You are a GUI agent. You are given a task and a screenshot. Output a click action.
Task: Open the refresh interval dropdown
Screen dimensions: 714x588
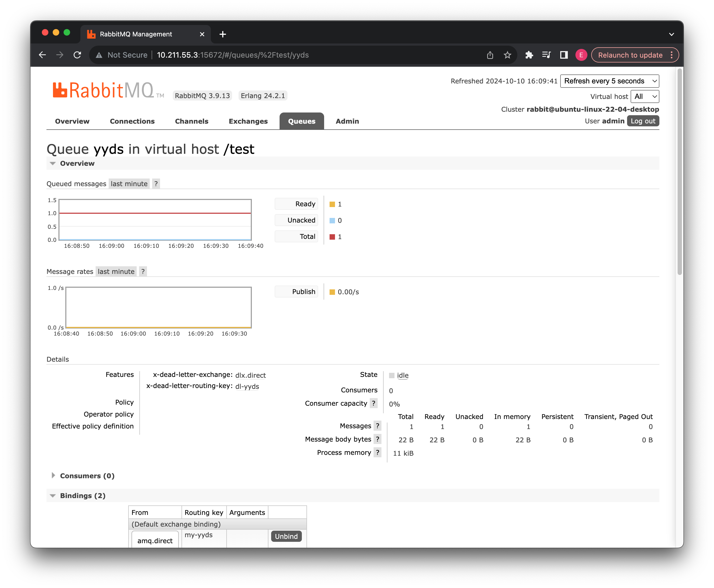click(x=609, y=81)
